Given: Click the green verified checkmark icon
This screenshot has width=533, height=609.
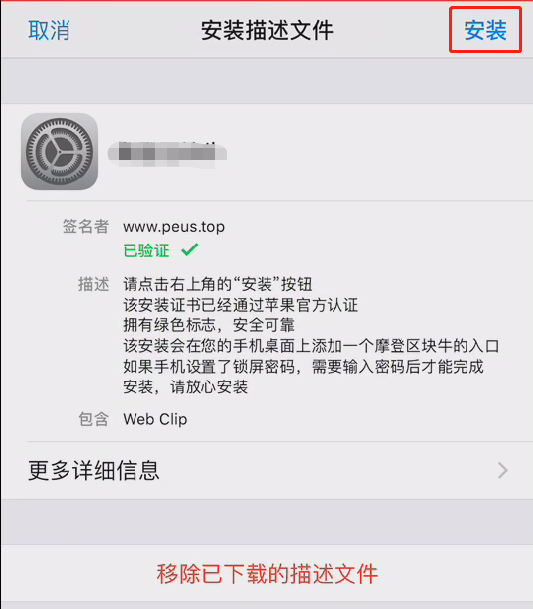Looking at the screenshot, I should 190,250.
